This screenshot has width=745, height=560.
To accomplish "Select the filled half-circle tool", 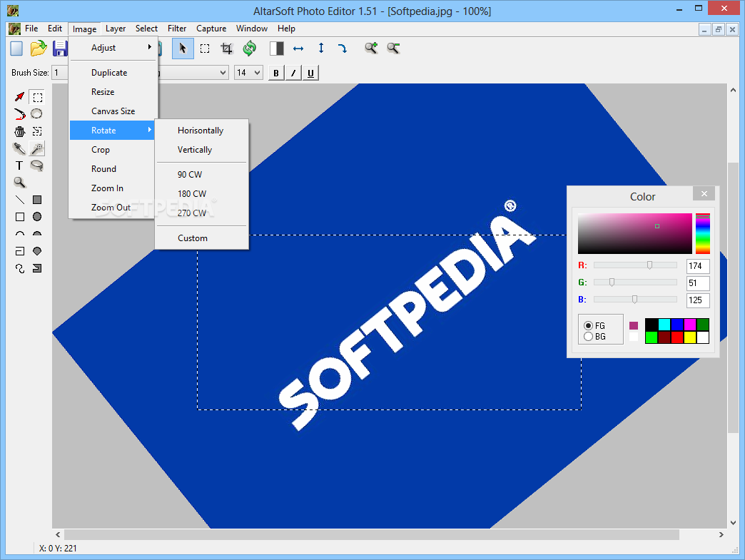I will click(x=37, y=234).
